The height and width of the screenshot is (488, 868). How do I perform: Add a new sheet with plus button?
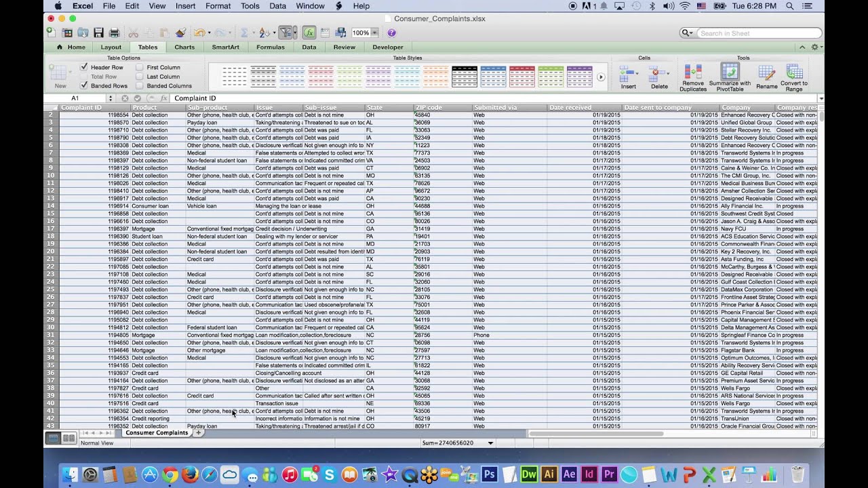[199, 432]
